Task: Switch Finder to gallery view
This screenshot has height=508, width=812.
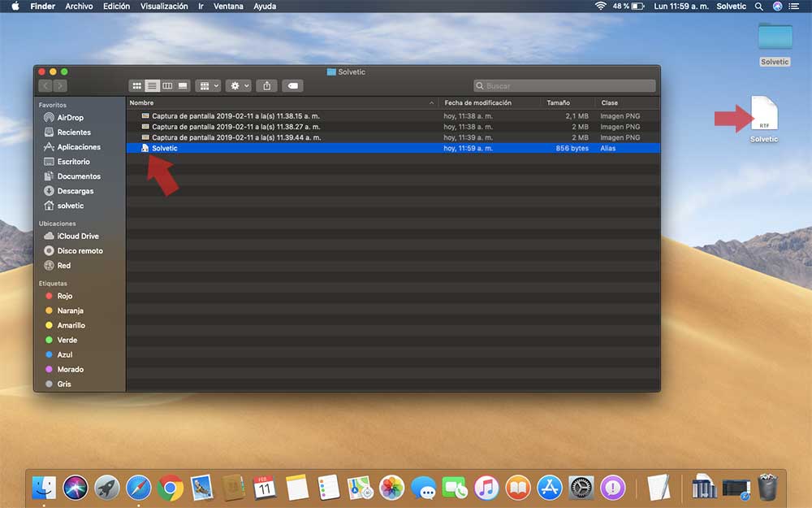Action: (183, 86)
